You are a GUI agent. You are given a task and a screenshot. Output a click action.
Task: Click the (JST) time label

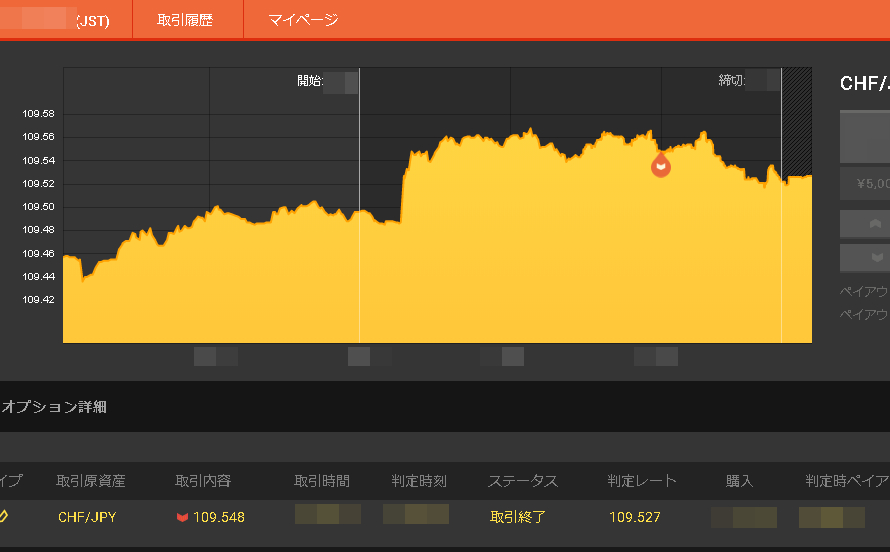(93, 22)
